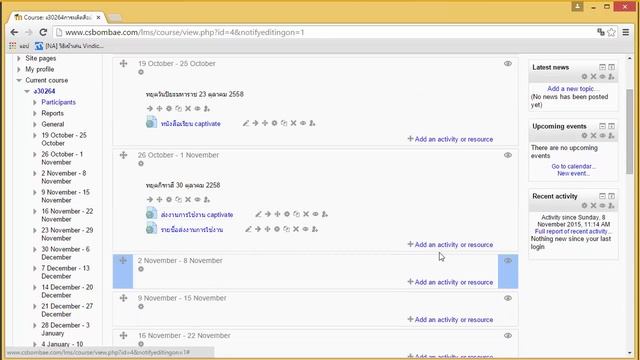Duplicate the captivate resource in 19 October section
640x360 pixels.
[284, 123]
